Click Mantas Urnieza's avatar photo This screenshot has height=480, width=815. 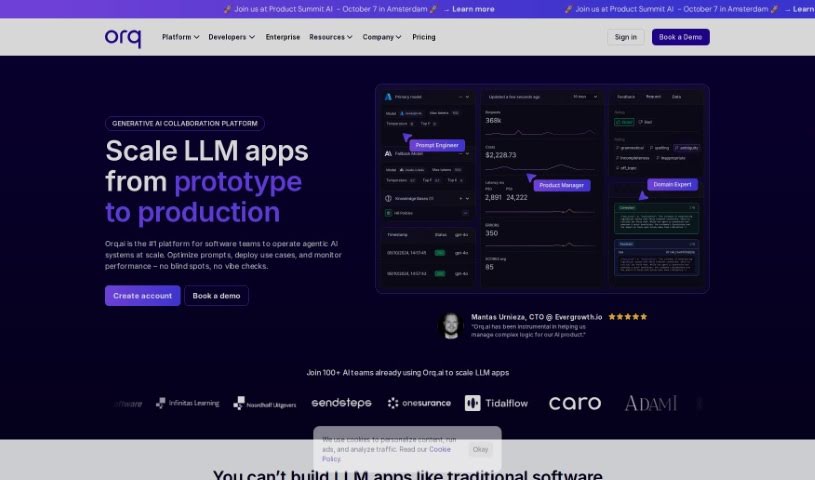(x=451, y=326)
